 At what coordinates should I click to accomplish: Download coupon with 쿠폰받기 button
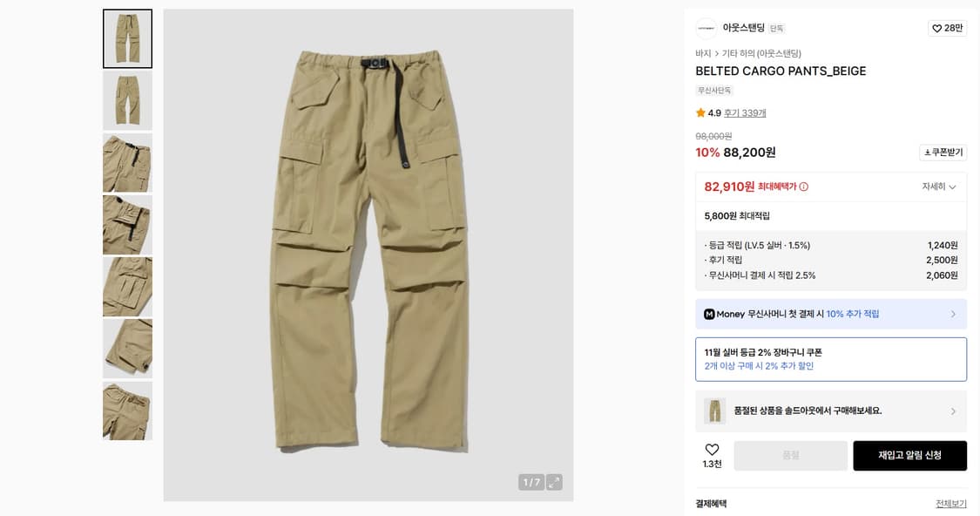pyautogui.click(x=943, y=153)
